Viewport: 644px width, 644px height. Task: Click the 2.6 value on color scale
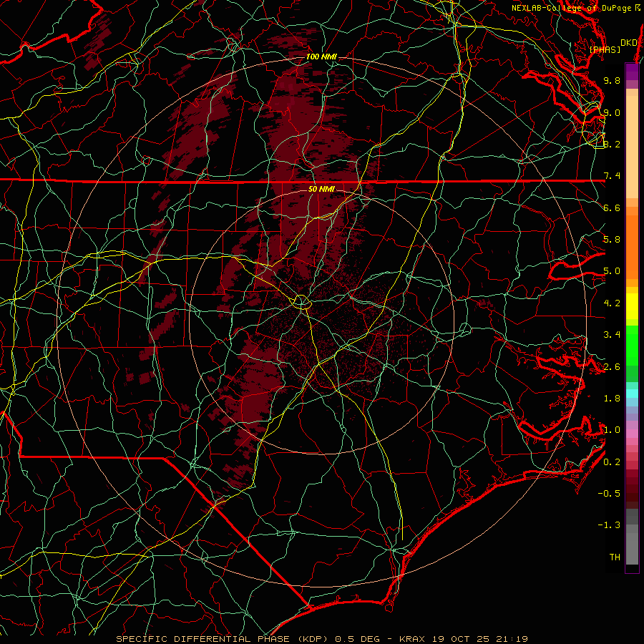coord(612,367)
